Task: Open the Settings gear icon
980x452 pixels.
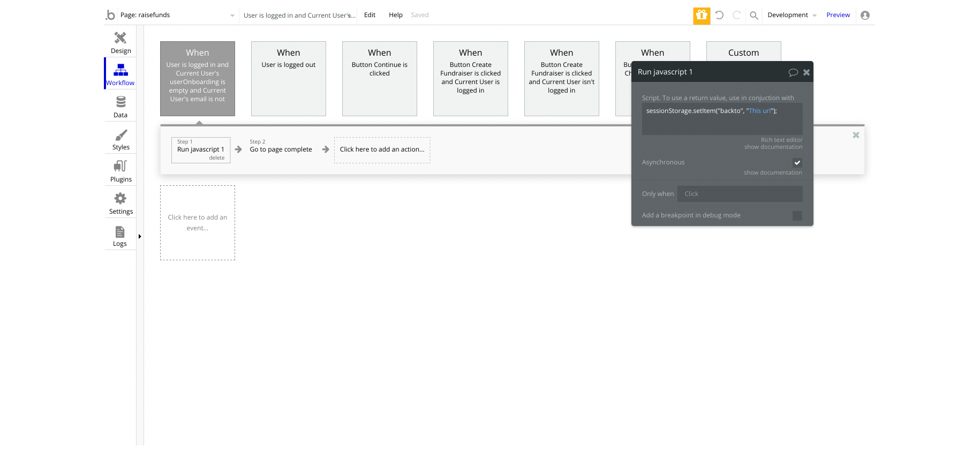Action: coord(120,198)
